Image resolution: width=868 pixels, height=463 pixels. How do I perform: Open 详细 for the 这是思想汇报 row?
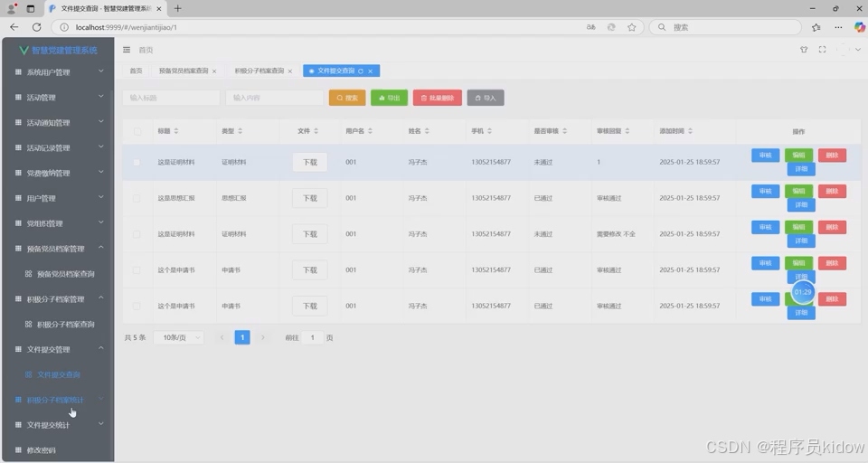[x=801, y=205]
